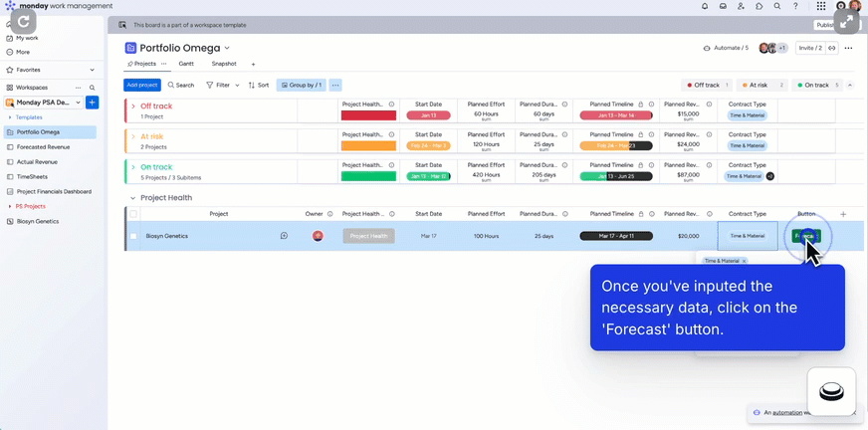Click the Add project button
Image resolution: width=868 pixels, height=430 pixels.
pos(142,86)
